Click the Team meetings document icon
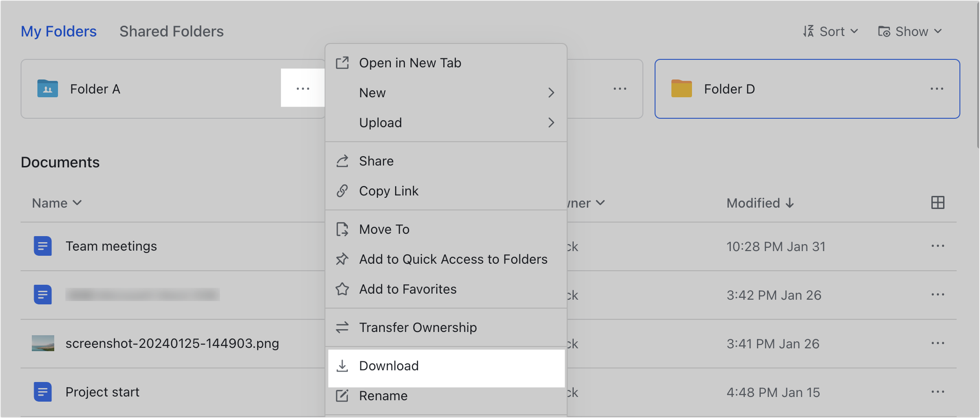Viewport: 980px width, 418px height. point(43,246)
